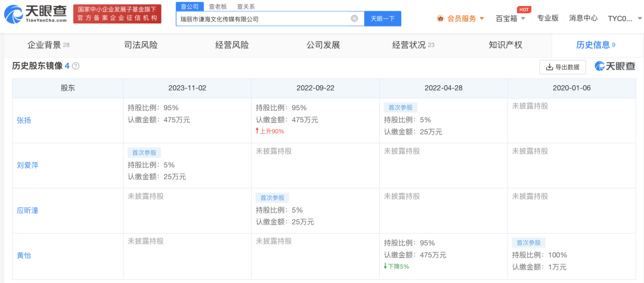The height and width of the screenshot is (283, 644).
Task: Click the 天眼一下 search button
Action: pyautogui.click(x=382, y=18)
